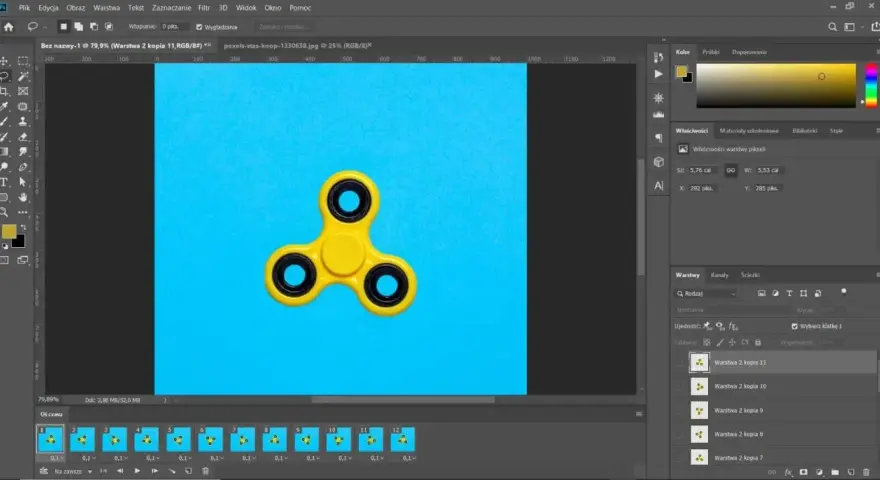Open the Na zawsze looping dropdown
Image resolution: width=880 pixels, height=480 pixels.
pyautogui.click(x=73, y=472)
